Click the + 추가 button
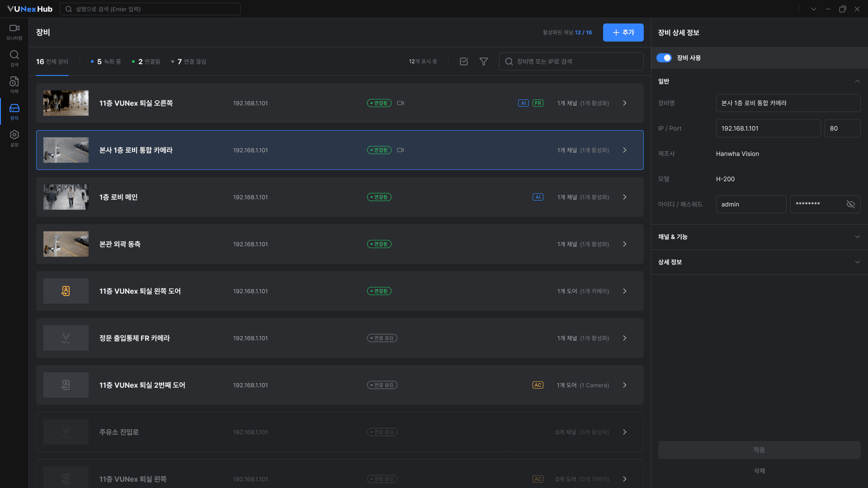Screen dimensions: 868x488 click(623, 33)
